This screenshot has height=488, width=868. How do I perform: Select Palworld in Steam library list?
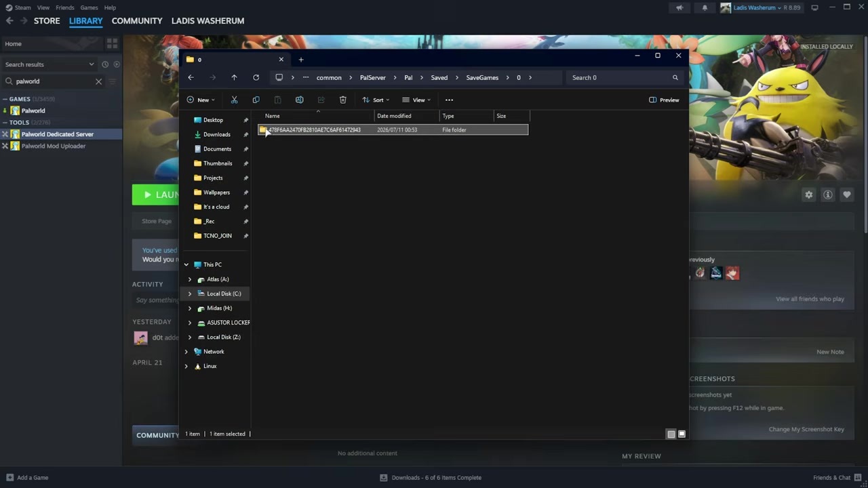point(33,110)
